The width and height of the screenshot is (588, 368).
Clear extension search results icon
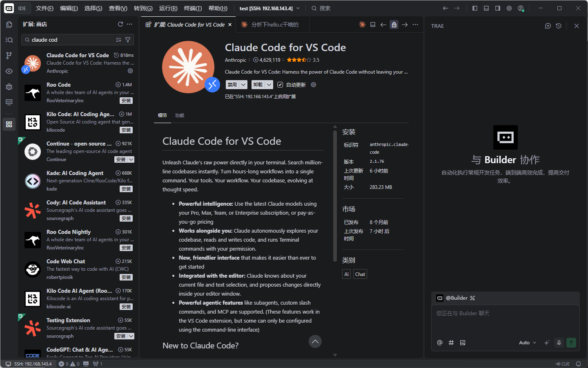pyautogui.click(x=118, y=40)
